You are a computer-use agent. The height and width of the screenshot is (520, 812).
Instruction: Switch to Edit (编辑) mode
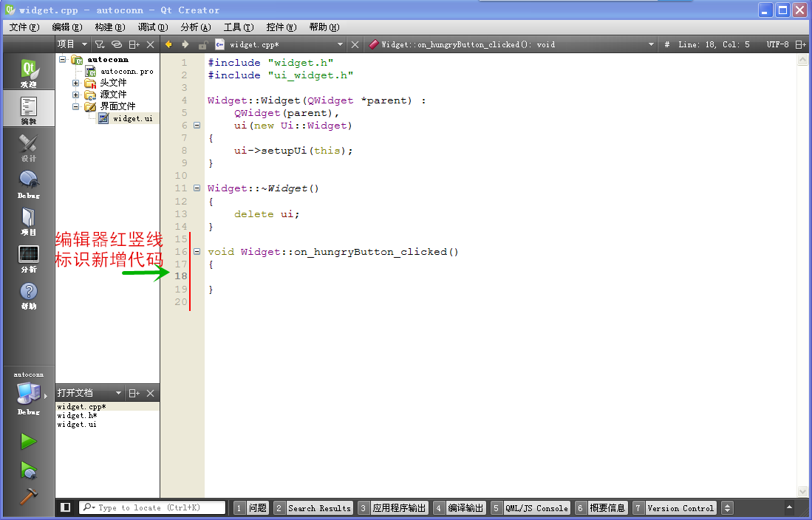(29, 109)
